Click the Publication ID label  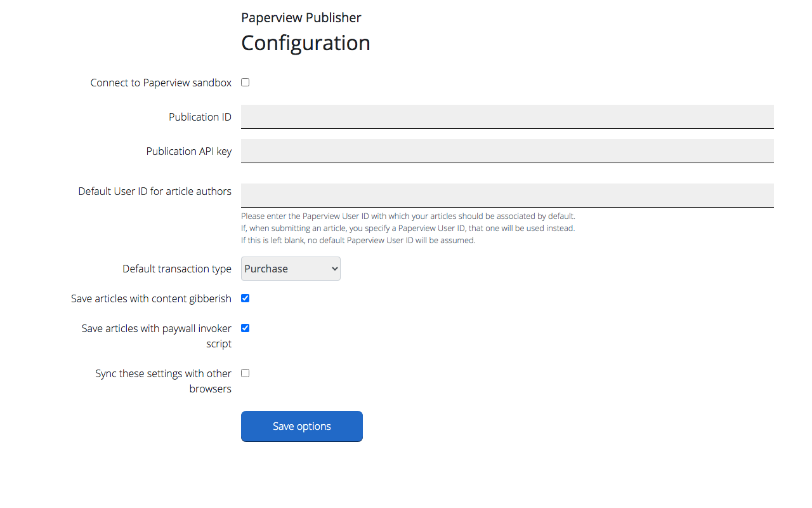pos(200,117)
